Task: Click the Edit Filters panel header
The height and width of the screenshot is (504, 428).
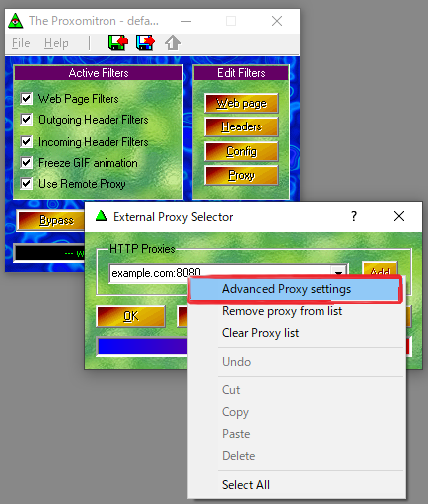Action: (x=241, y=73)
